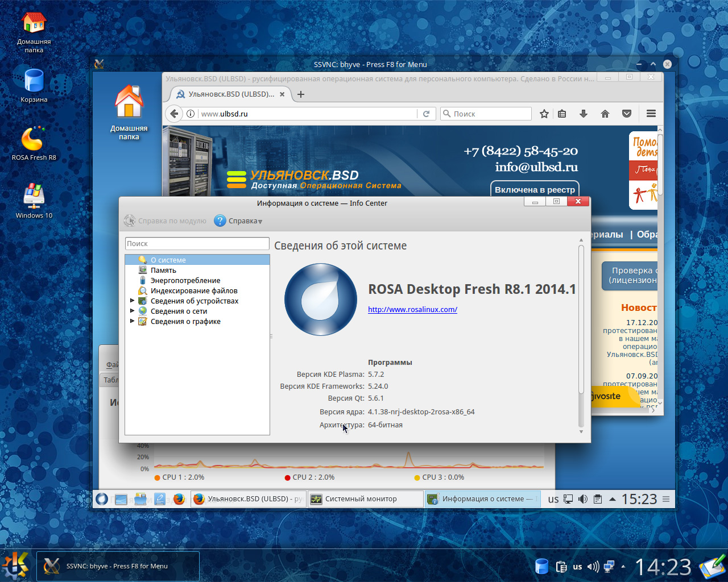Focus the Info Center Поиск search field
Screen dimensions: 728x582
click(x=197, y=243)
